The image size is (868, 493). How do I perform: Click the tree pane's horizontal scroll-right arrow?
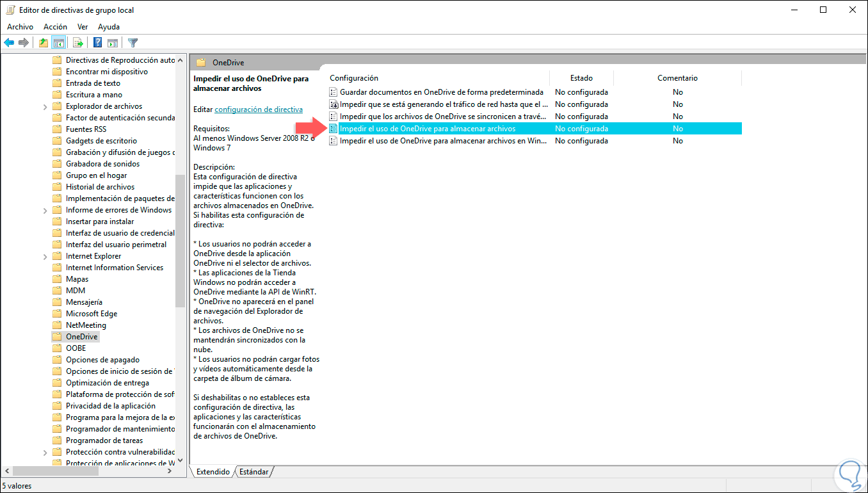[169, 471]
